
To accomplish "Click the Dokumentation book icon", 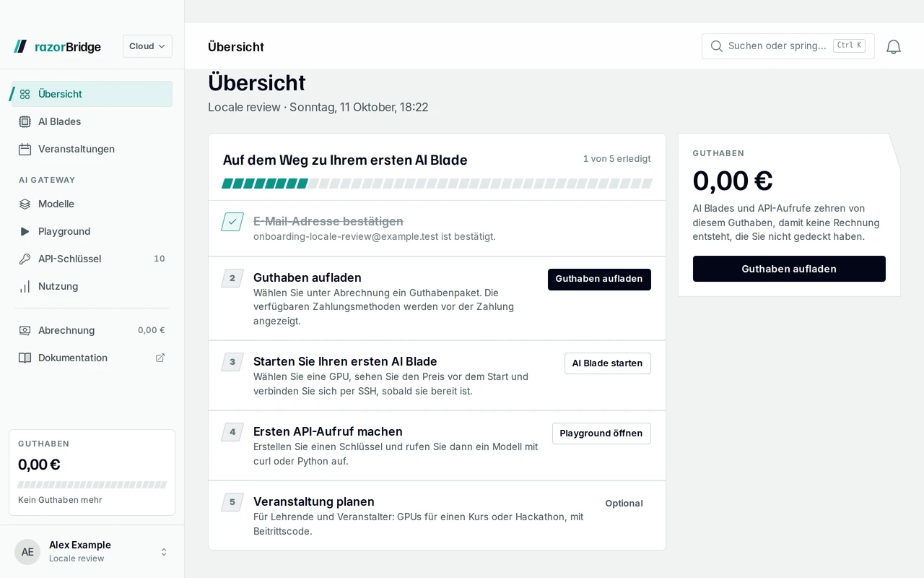I will (25, 358).
